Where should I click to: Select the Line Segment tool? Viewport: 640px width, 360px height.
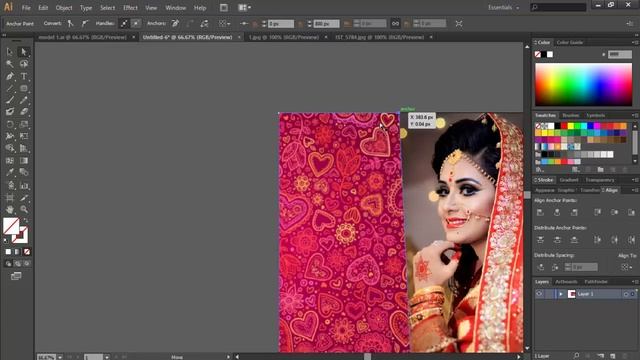(9, 88)
